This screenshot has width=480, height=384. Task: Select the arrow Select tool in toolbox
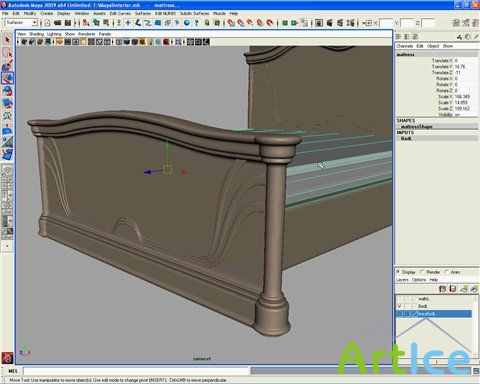point(7,40)
